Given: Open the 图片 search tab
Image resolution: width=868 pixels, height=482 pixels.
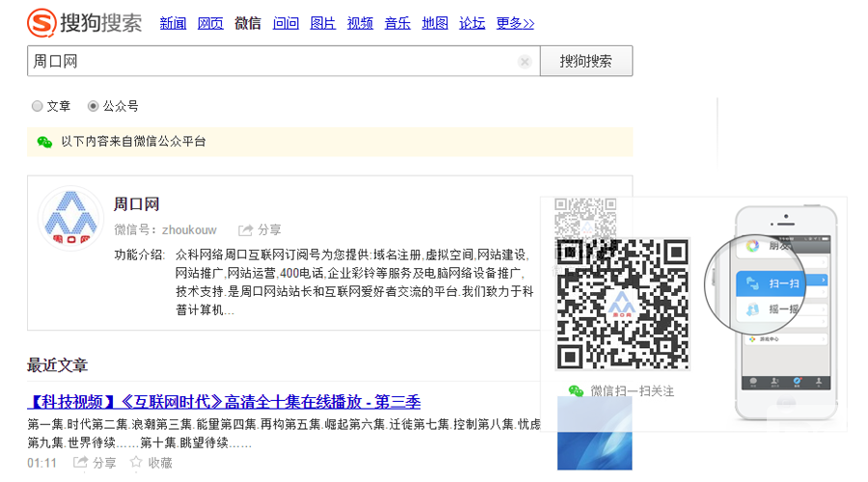Looking at the screenshot, I should (323, 23).
